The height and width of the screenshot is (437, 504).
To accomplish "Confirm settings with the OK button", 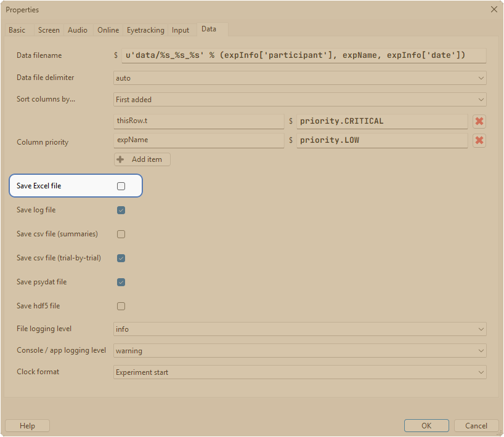I will click(x=426, y=426).
